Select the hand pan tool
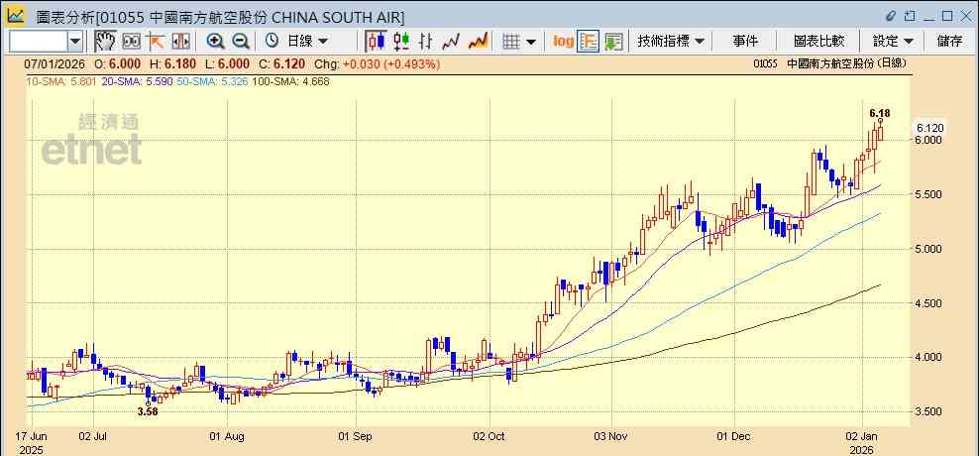Viewport: 980px width, 456px height. coord(105,42)
